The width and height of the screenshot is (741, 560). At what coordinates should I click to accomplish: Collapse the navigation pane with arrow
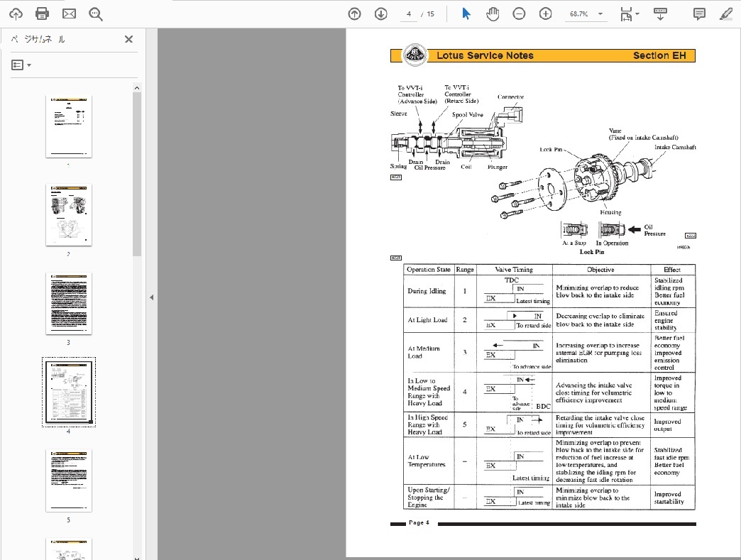[x=152, y=297]
